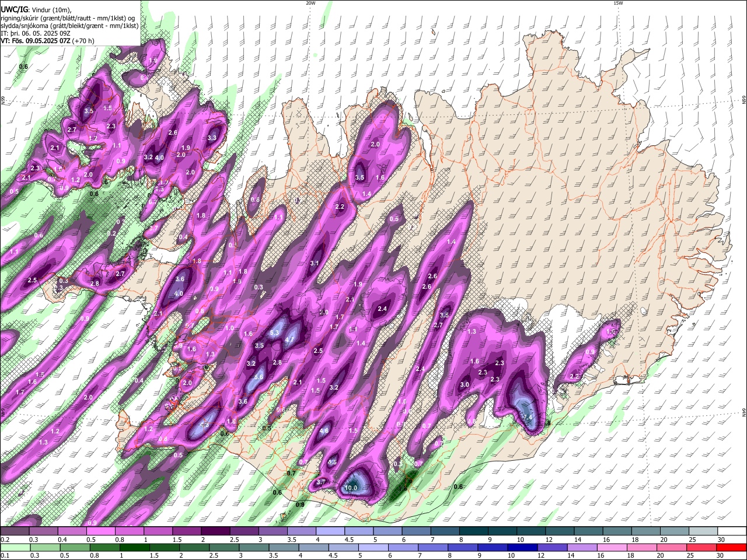The width and height of the screenshot is (747, 560).
Task: Pick upper snow legend swatch labeled 8
Action: coord(474,531)
